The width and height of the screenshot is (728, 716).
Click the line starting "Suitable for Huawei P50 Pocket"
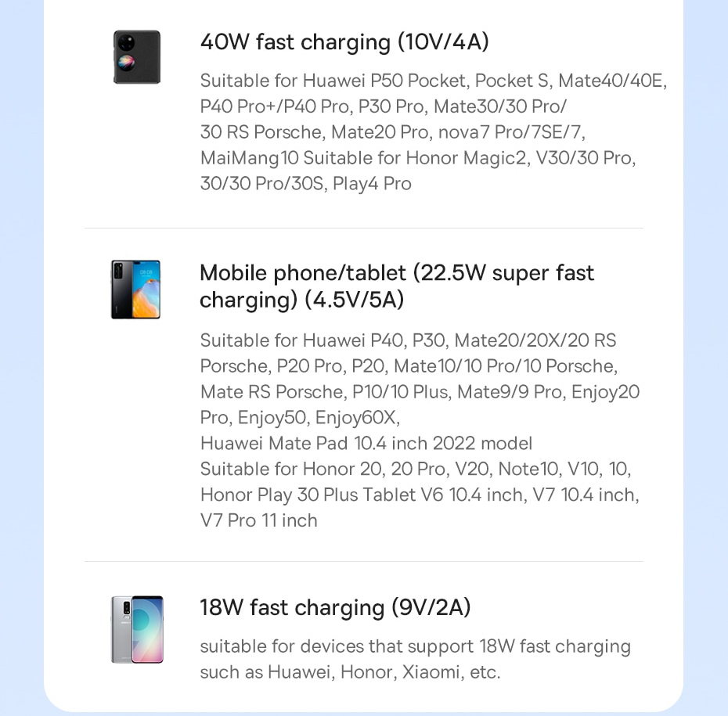click(433, 81)
